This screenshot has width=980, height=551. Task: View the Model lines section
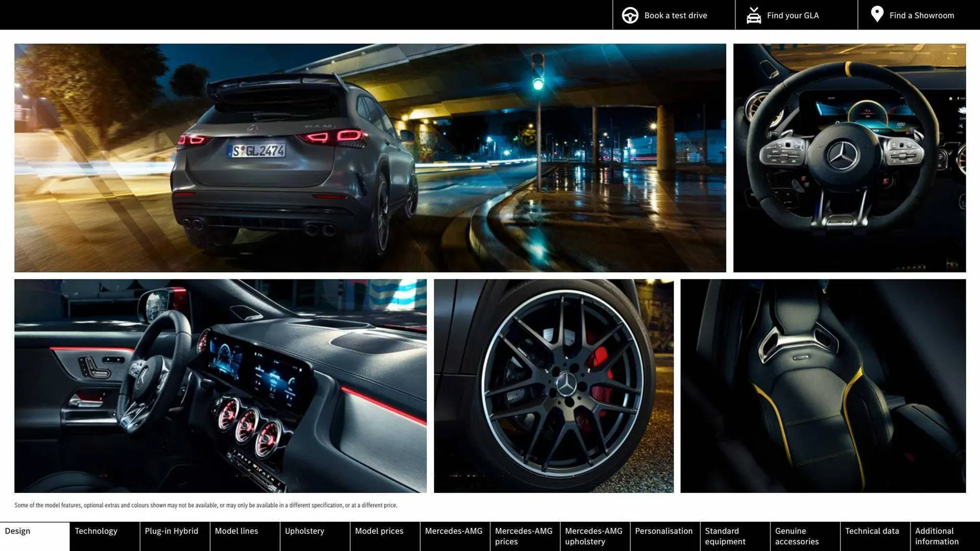coord(236,531)
